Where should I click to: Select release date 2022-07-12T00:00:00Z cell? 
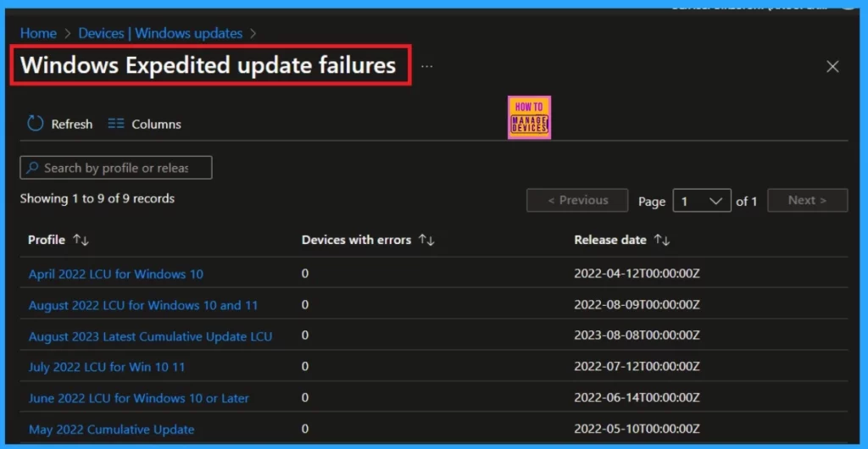coord(637,367)
